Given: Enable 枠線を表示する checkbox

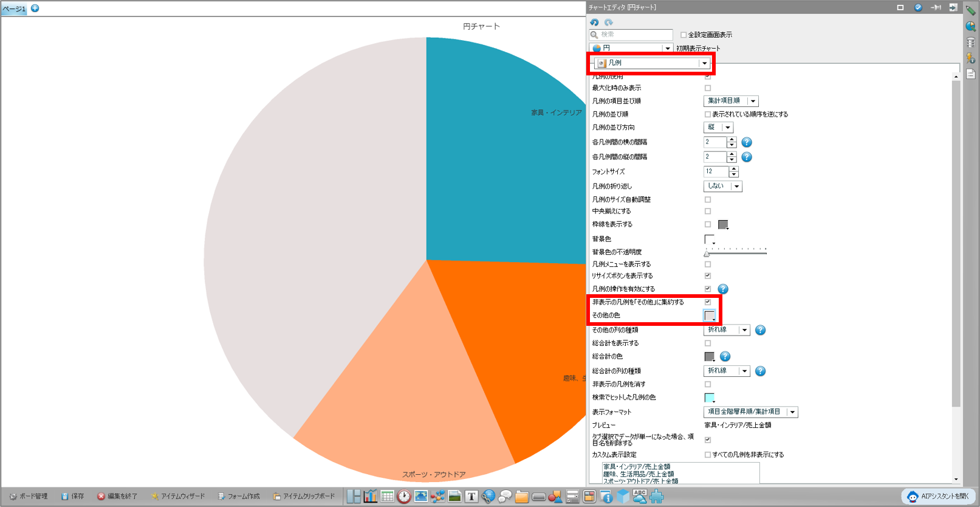Looking at the screenshot, I should [708, 224].
